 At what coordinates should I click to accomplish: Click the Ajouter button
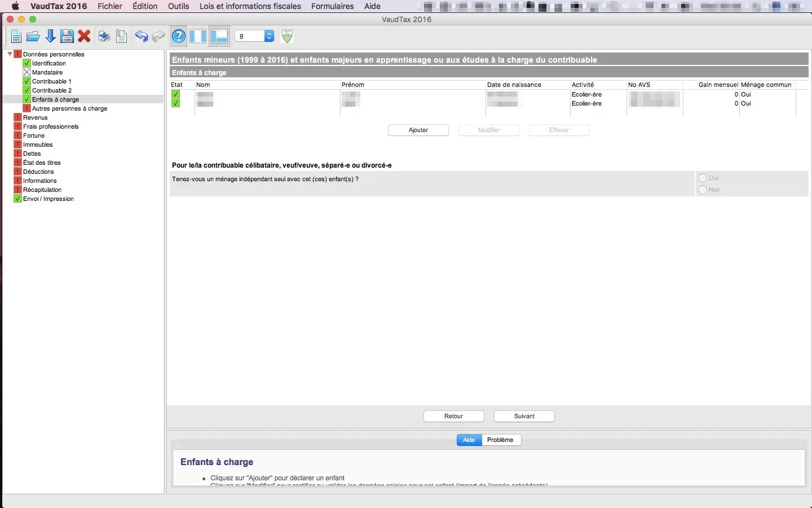point(418,130)
